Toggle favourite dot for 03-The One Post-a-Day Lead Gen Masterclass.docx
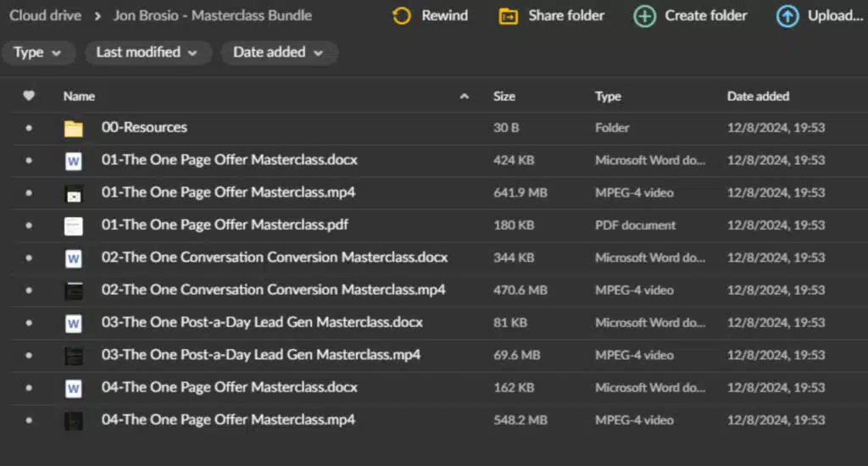Screen dimensions: 868x466 pyautogui.click(x=29, y=323)
